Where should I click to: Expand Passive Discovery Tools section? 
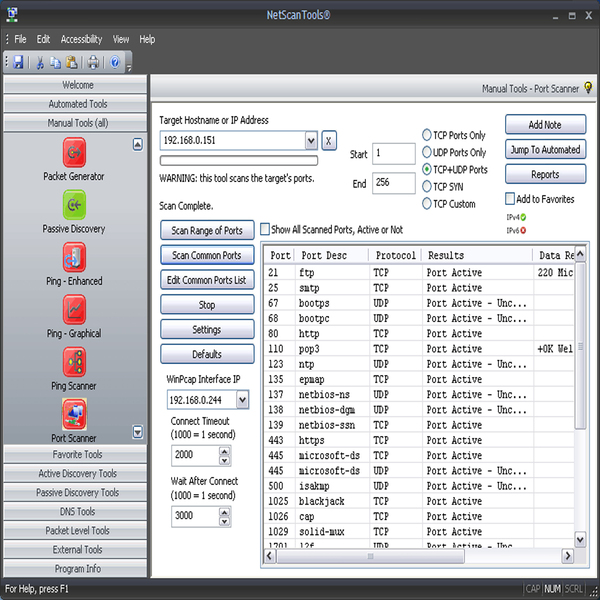point(75,492)
